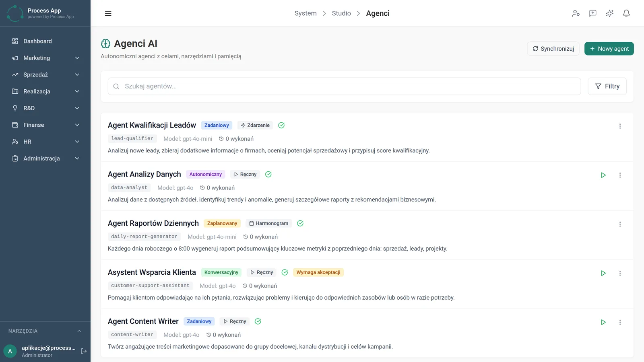Click the Agenci AI brain icon
This screenshot has width=644, height=362.
(105, 43)
